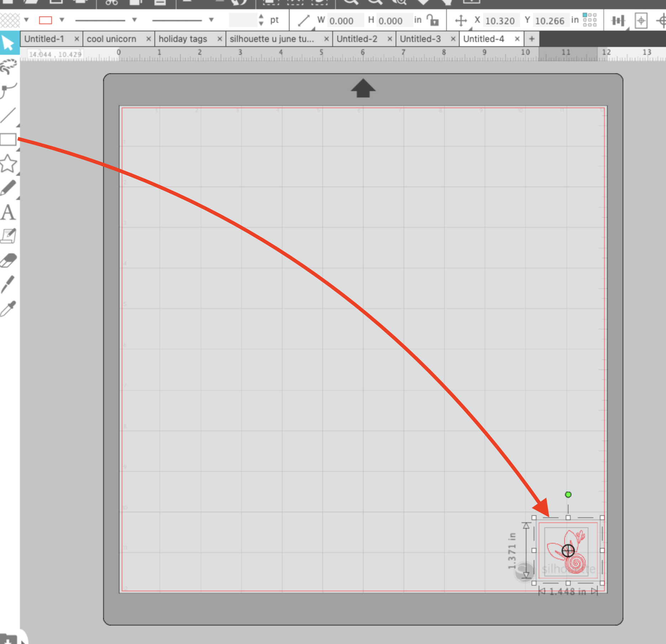Select the Rectangle drawing tool
This screenshot has height=644, width=666.
(9, 139)
